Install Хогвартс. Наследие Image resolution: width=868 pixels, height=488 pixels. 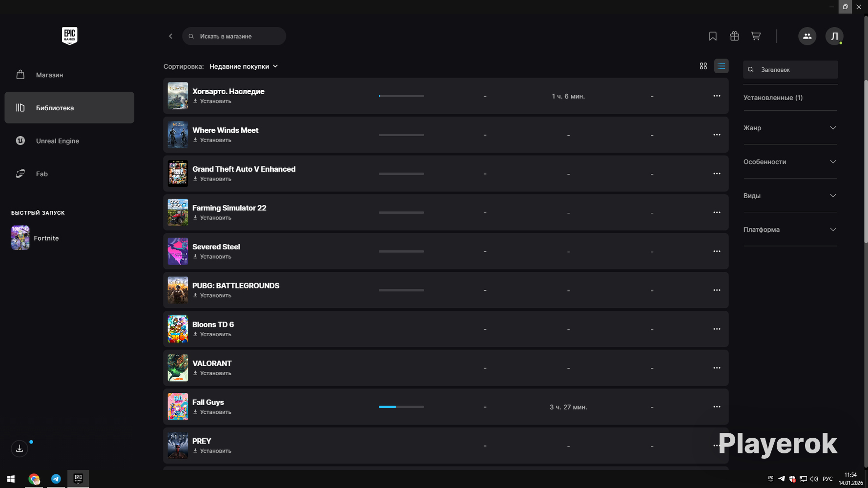212,101
